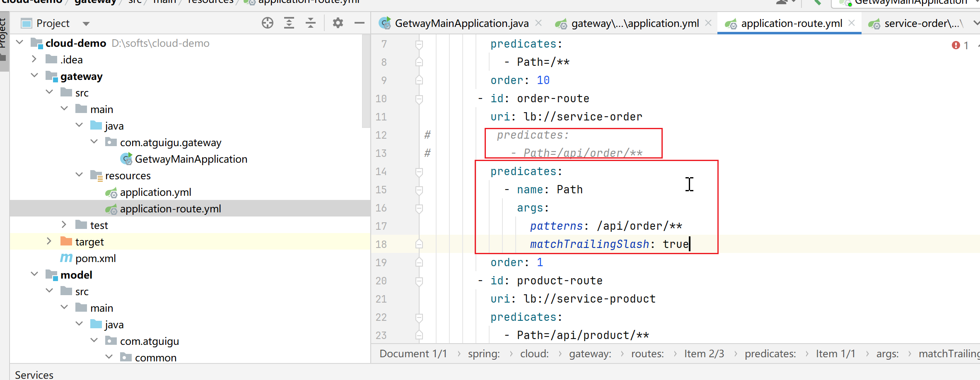Click breadcrumb 'Item 2/3'

pos(704,354)
